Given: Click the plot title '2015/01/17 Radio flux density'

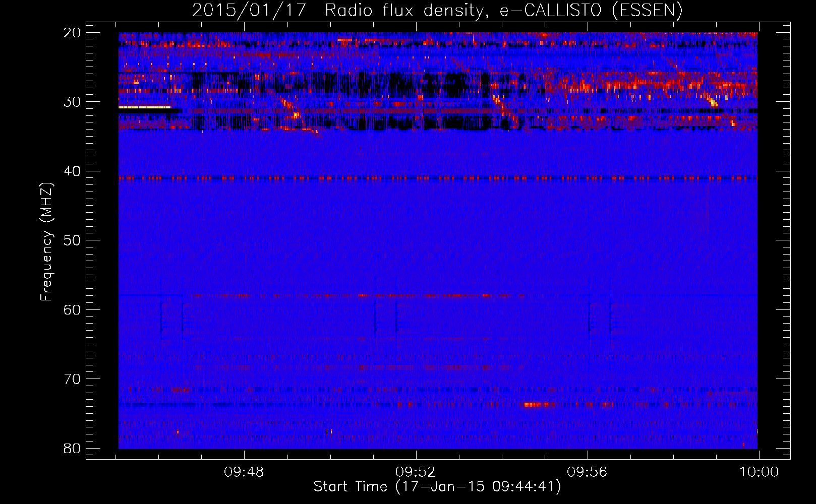Looking at the screenshot, I should (340, 11).
